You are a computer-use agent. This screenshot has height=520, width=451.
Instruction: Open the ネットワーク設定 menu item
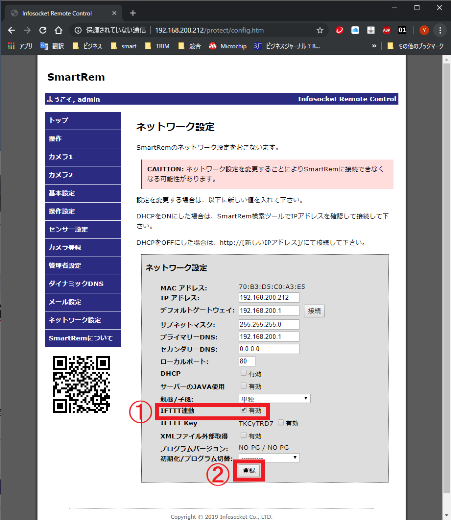(x=83, y=320)
